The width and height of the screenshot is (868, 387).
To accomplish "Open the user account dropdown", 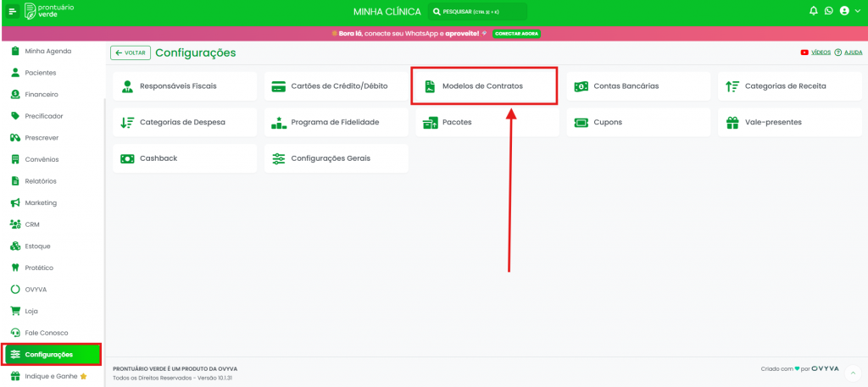I will pyautogui.click(x=849, y=11).
